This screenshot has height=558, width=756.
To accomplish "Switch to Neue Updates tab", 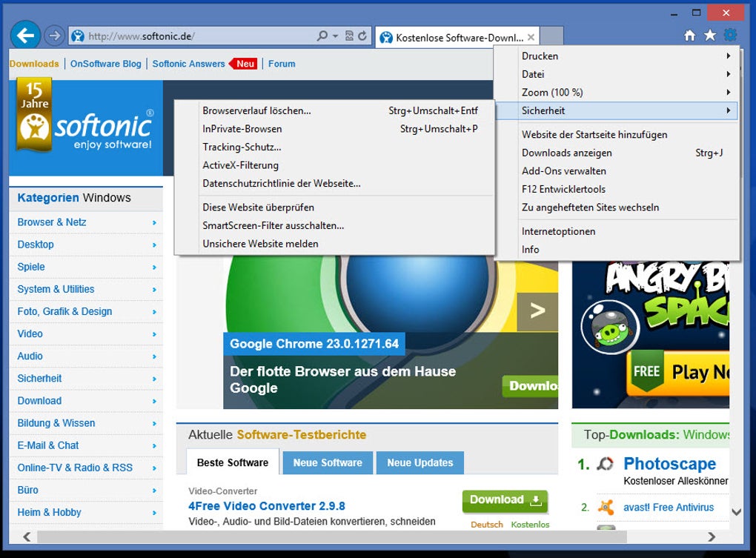I will click(420, 462).
